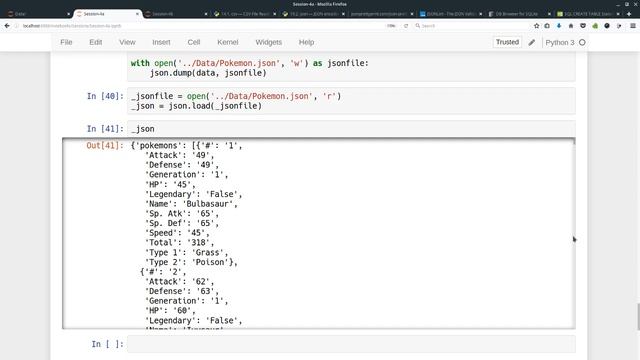Close the DB Browser for SQLite tab
This screenshot has width=640, height=360.
tap(549, 14)
